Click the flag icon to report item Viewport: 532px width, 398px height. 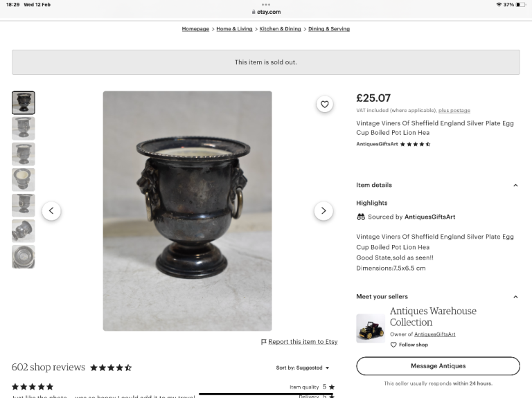click(x=264, y=342)
